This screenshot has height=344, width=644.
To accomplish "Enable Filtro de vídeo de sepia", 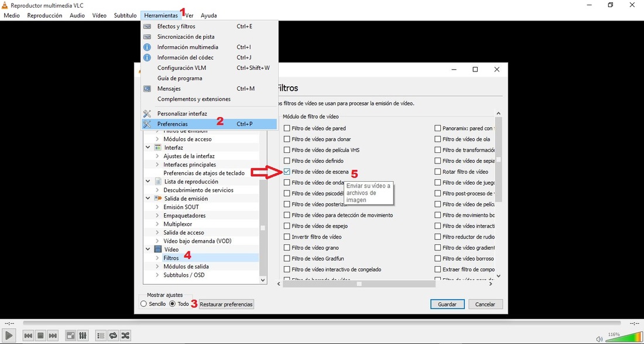I will click(x=438, y=161).
